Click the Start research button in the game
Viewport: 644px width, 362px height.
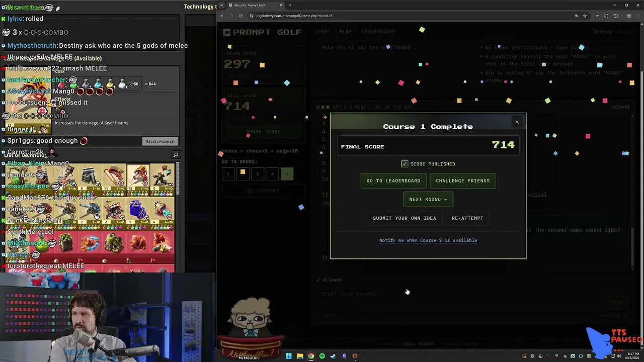pyautogui.click(x=160, y=141)
